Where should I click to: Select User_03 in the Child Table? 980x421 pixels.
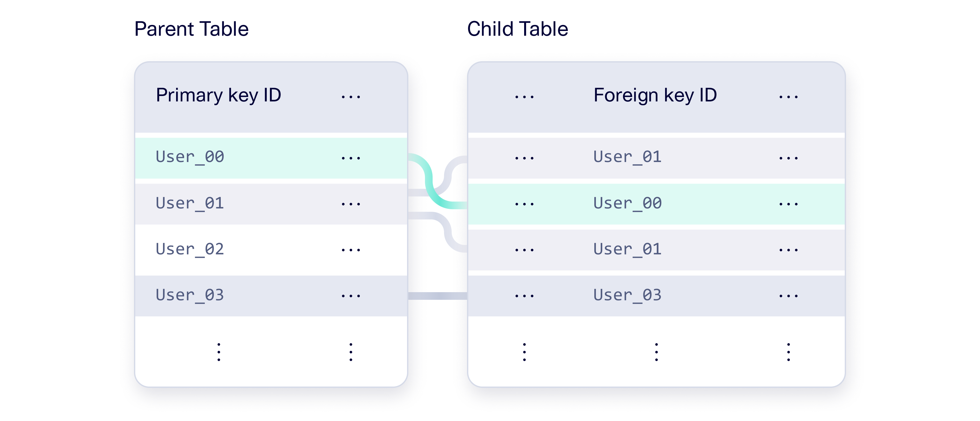pos(627,296)
